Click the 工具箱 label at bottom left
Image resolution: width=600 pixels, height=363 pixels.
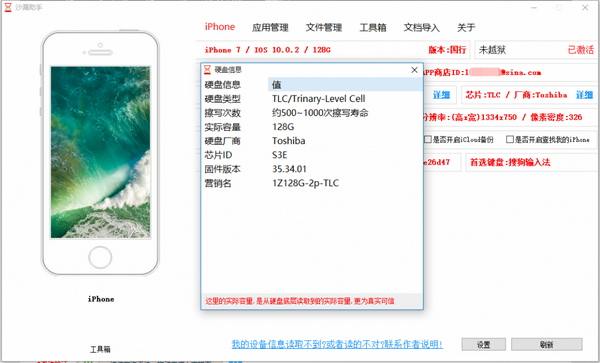[100, 349]
